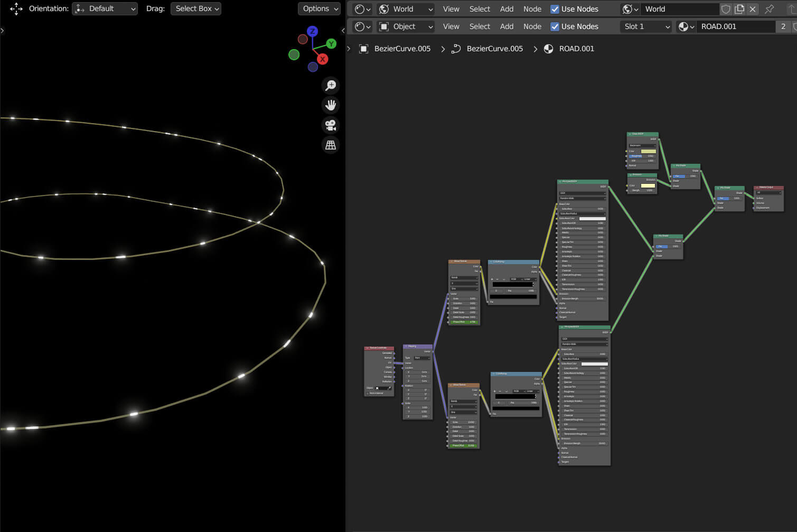Expand the Slot 1 material slot dropdown
This screenshot has width=797, height=532.
point(646,26)
